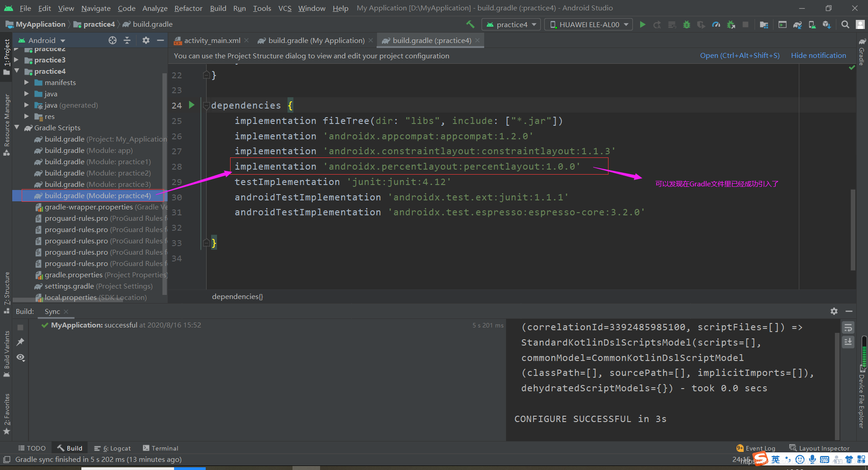This screenshot has height=470, width=868.
Task: Click Search Everywhere magnifier icon
Action: 845,24
